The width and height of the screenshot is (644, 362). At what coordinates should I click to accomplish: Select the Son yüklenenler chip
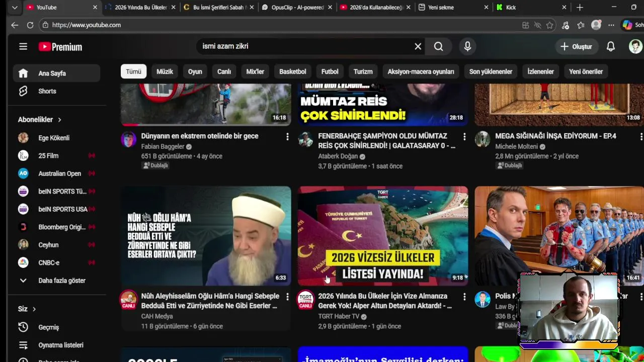[491, 71]
